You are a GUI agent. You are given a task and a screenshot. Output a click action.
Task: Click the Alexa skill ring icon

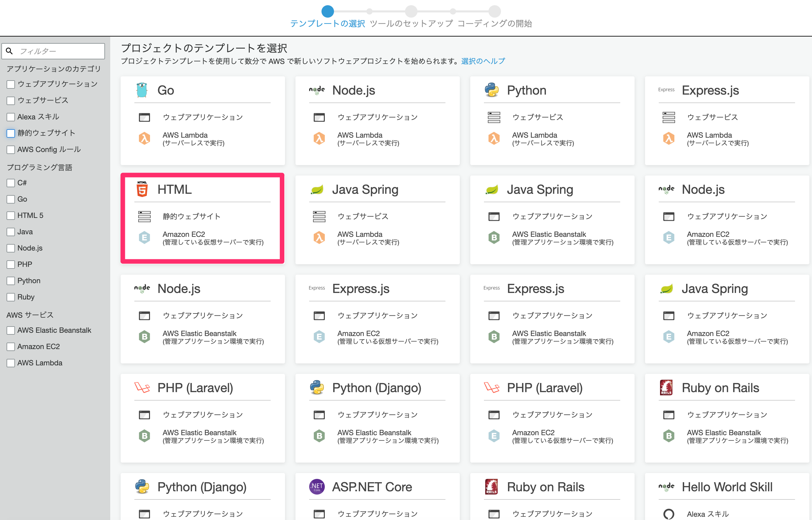coord(669,514)
